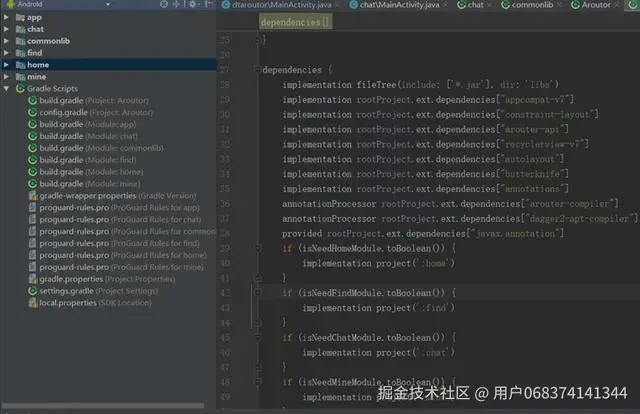Click build.gradle (Module: commonlib) gradle icon
The height and width of the screenshot is (414, 640).
(x=33, y=148)
